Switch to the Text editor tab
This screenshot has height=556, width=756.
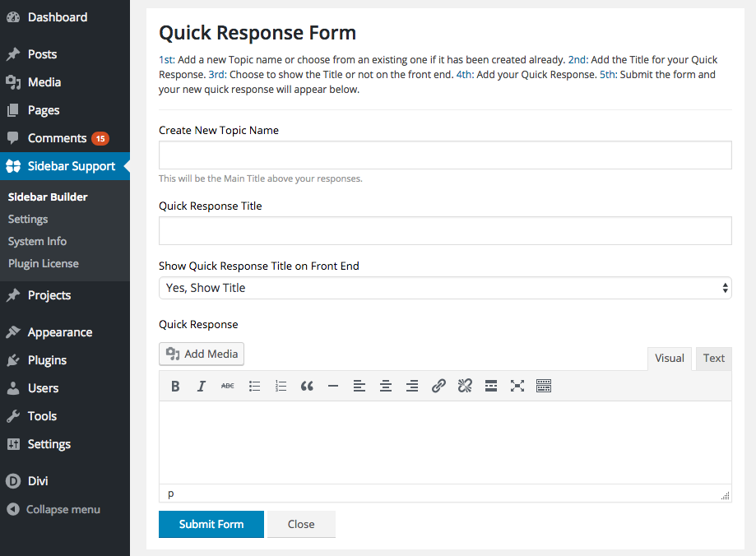[x=713, y=359]
